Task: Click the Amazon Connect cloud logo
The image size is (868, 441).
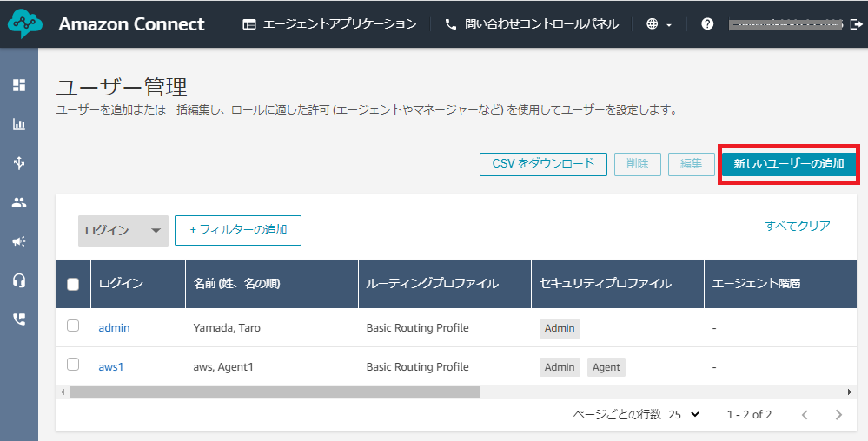Action: point(25,23)
